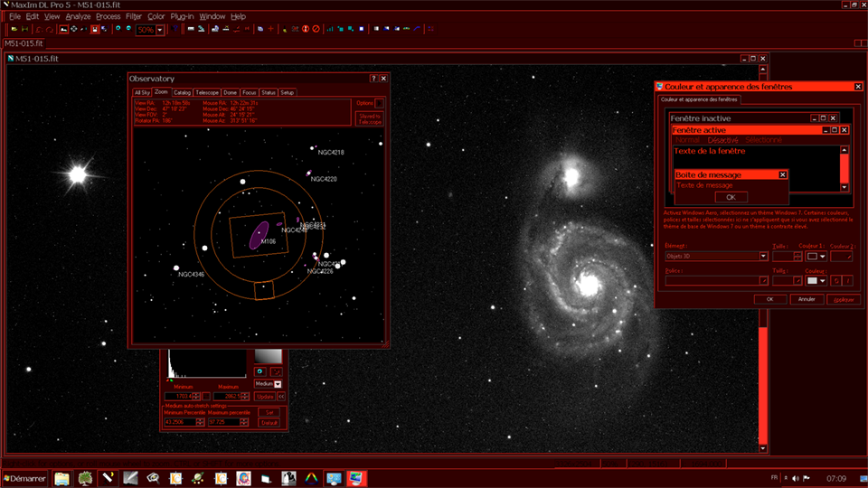The width and height of the screenshot is (868, 488).
Task: Click the Slaved to Telescope button
Action: pyautogui.click(x=369, y=119)
